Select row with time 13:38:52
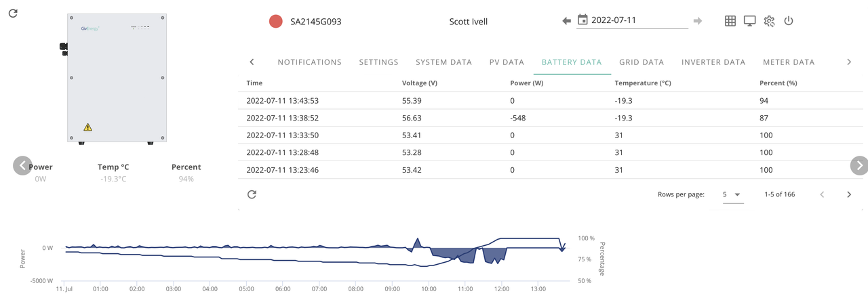The image size is (868, 300). (x=551, y=118)
